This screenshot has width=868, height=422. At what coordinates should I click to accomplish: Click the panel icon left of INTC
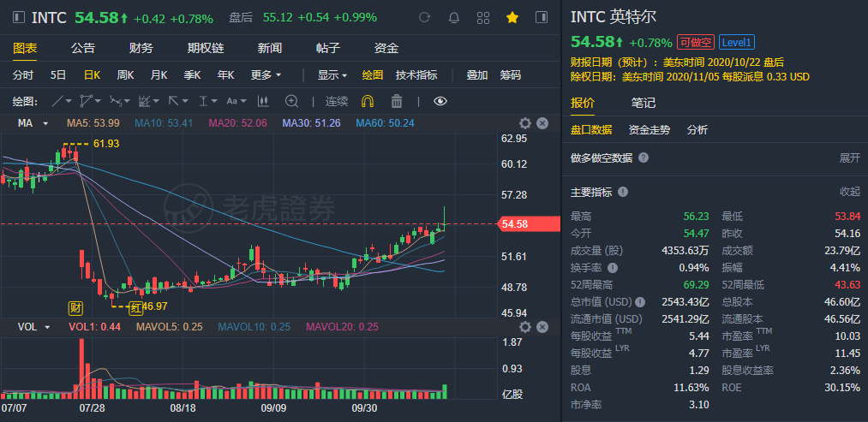click(x=19, y=18)
